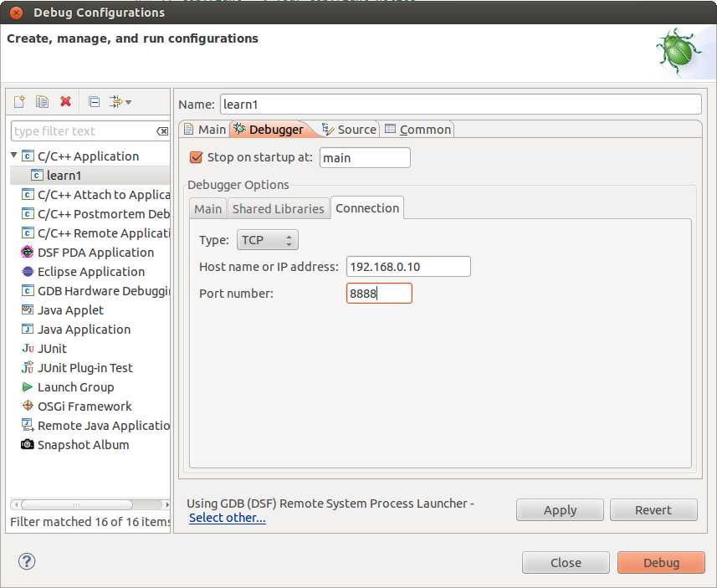Toggle Stop on startup at checkbox
This screenshot has width=717, height=588.
click(196, 157)
